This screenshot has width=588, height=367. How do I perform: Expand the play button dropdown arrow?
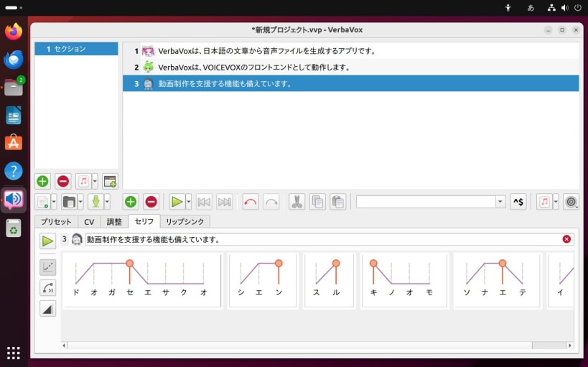click(189, 202)
